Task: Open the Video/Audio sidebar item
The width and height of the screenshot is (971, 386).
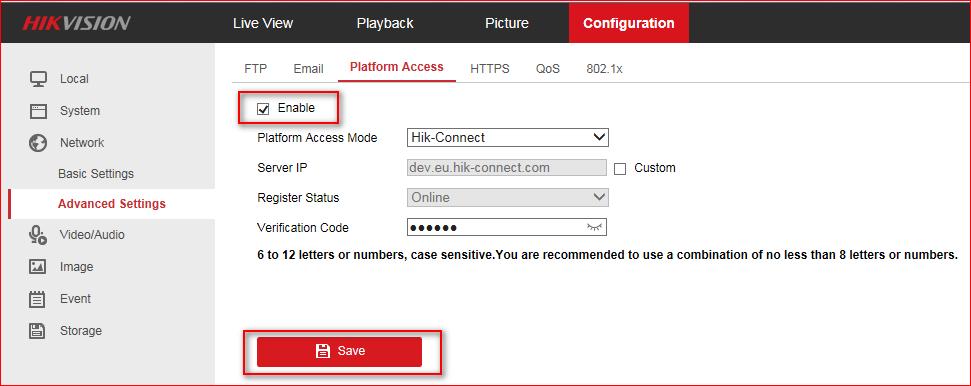Action: [x=92, y=235]
